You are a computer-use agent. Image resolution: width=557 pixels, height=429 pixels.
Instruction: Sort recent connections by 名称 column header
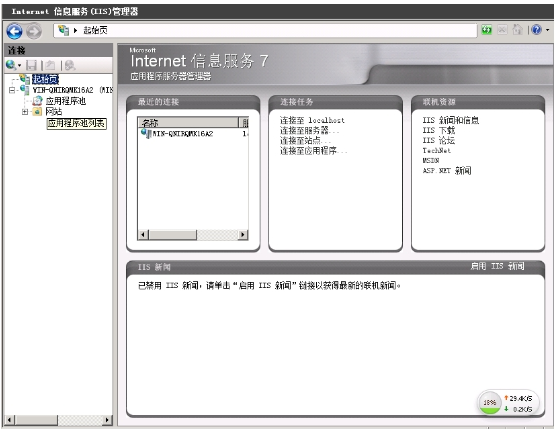coord(188,123)
